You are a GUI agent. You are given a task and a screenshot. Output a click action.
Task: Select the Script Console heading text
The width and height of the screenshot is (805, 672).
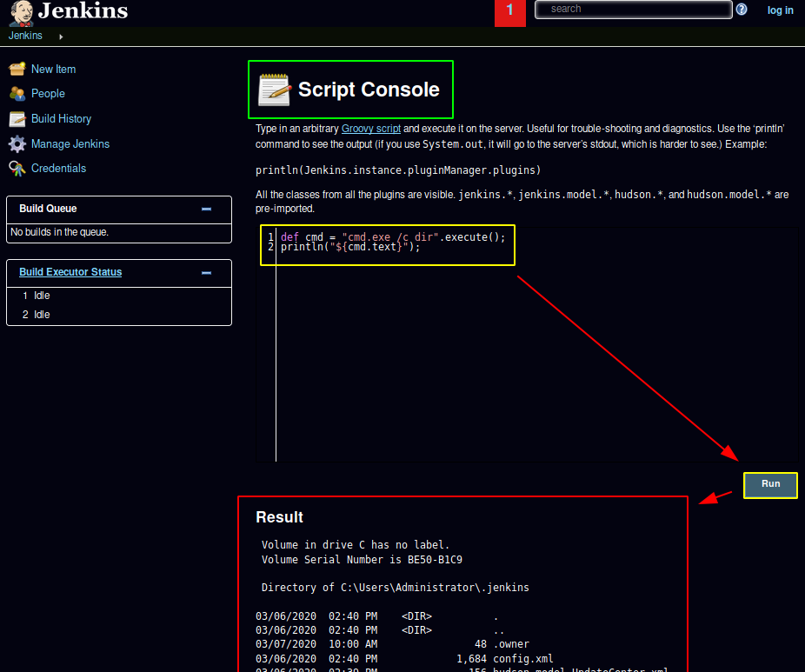tap(369, 90)
